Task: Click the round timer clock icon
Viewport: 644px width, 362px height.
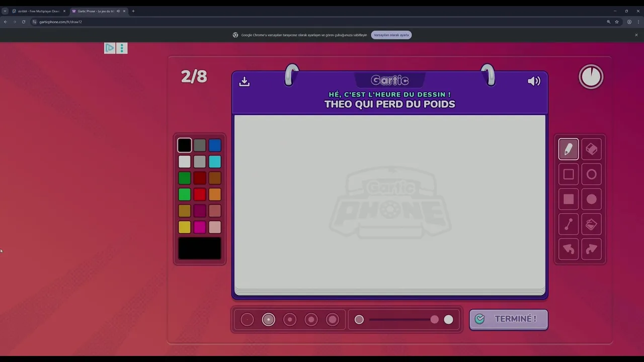Action: pyautogui.click(x=591, y=77)
